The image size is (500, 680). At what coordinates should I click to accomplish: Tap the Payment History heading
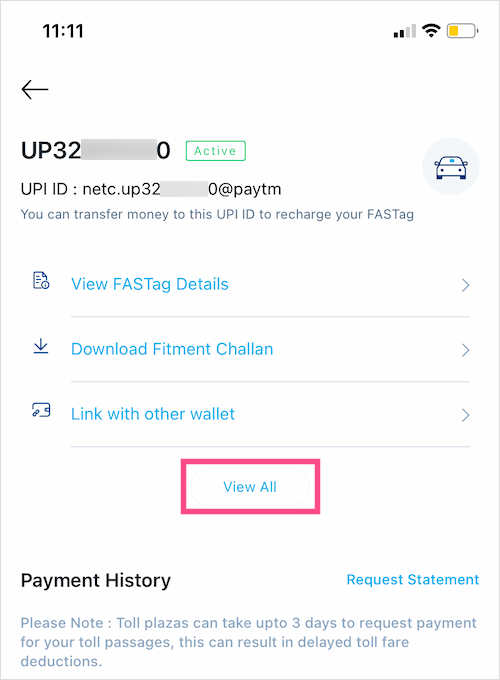(x=96, y=580)
